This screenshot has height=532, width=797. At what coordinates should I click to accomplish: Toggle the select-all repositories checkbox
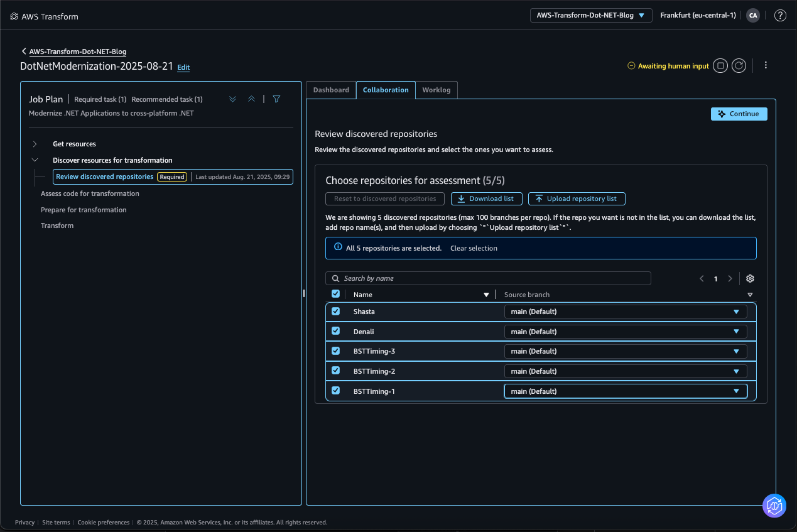point(335,293)
